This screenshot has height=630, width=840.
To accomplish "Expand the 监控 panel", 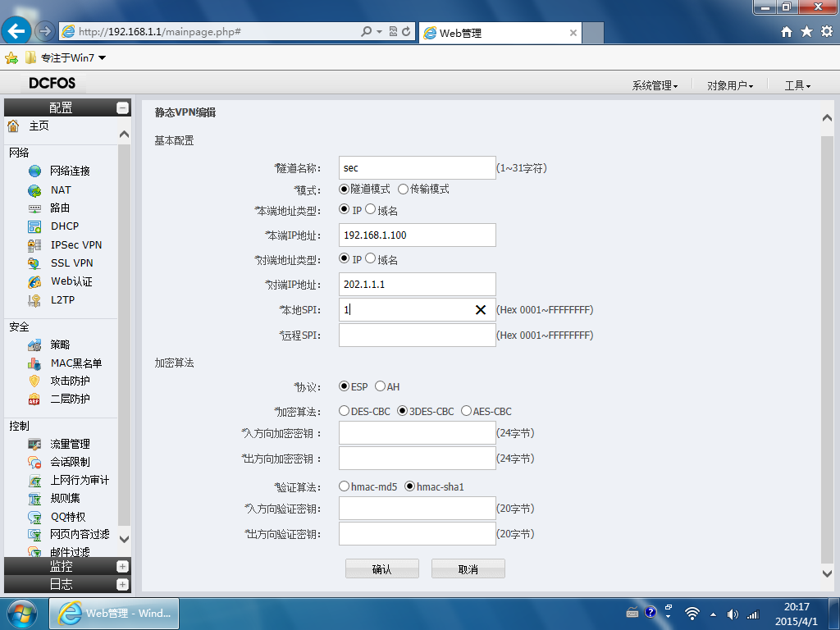I will [x=123, y=566].
